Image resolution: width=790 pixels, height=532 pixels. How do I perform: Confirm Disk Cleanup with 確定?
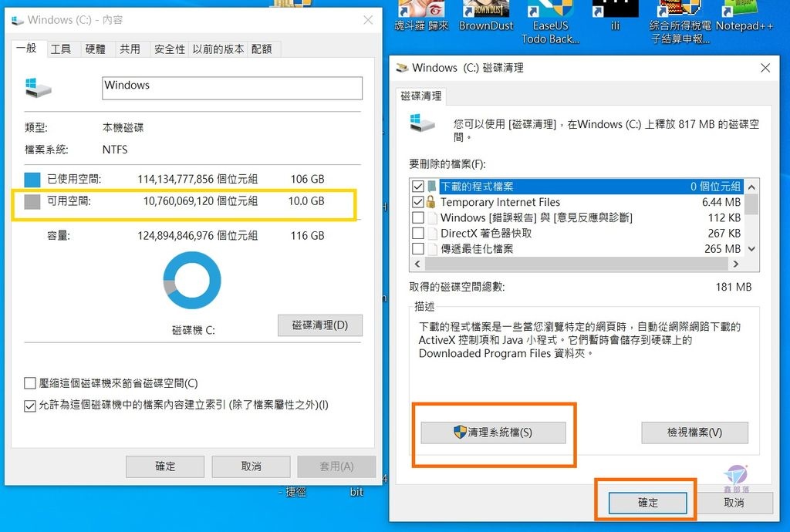click(648, 502)
